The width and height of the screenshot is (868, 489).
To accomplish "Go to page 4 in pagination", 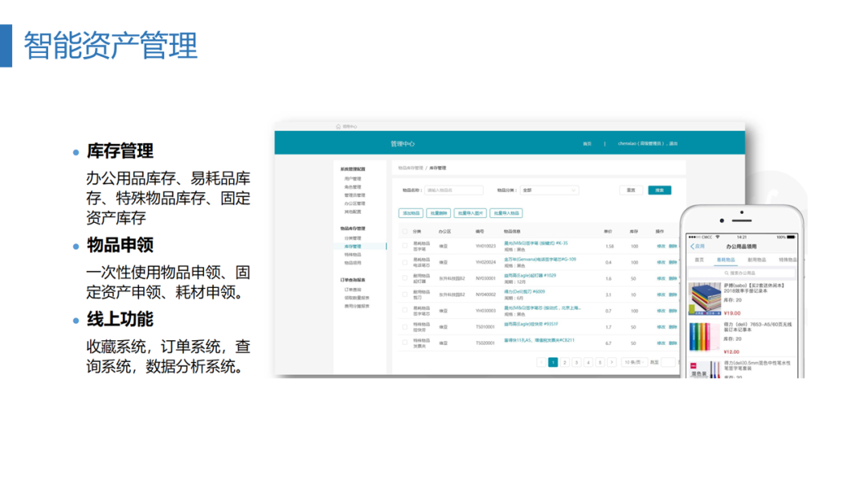I will [588, 362].
